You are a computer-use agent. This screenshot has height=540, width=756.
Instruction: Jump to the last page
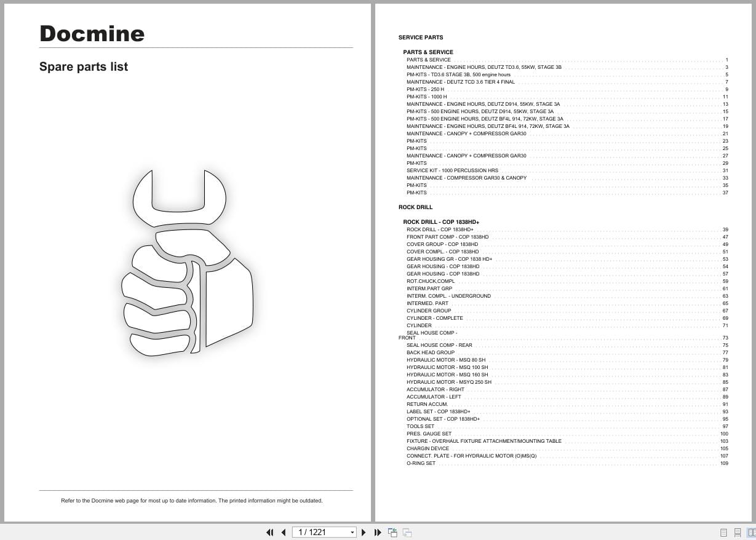pyautogui.click(x=378, y=533)
